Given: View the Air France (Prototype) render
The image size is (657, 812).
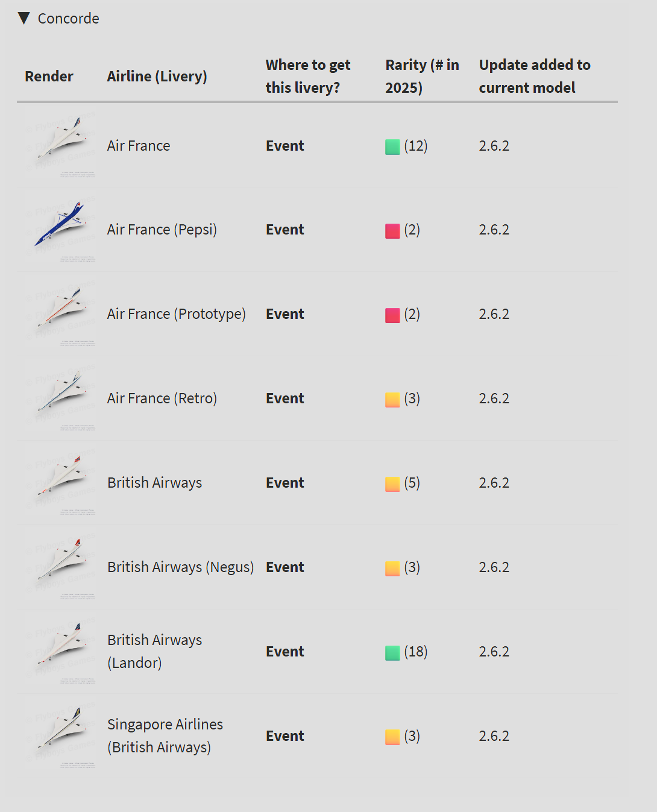Looking at the screenshot, I should tap(60, 314).
